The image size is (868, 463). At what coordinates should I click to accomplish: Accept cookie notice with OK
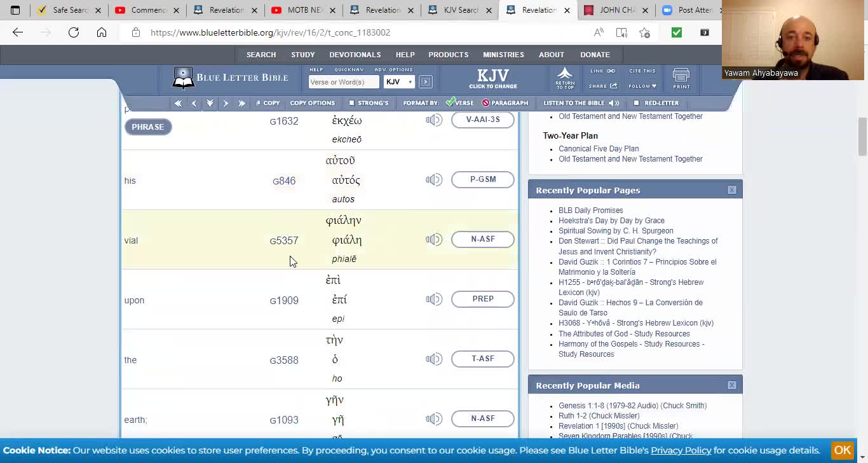(x=842, y=450)
